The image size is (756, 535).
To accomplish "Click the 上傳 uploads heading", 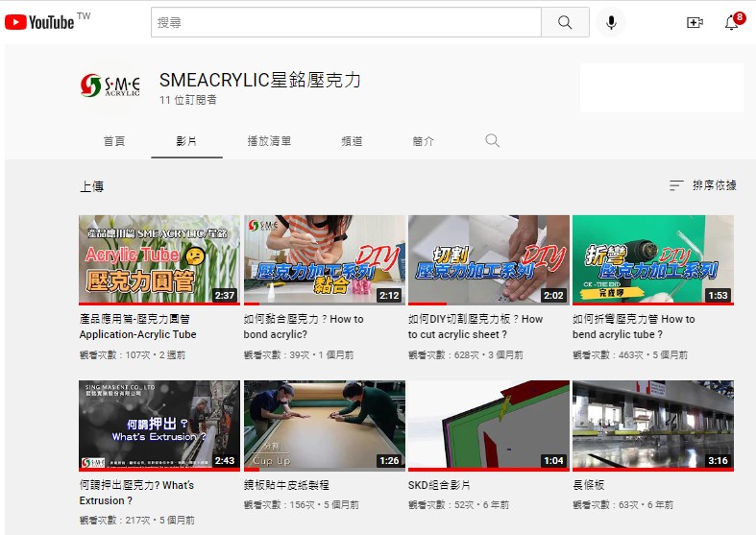I will pos(91,186).
